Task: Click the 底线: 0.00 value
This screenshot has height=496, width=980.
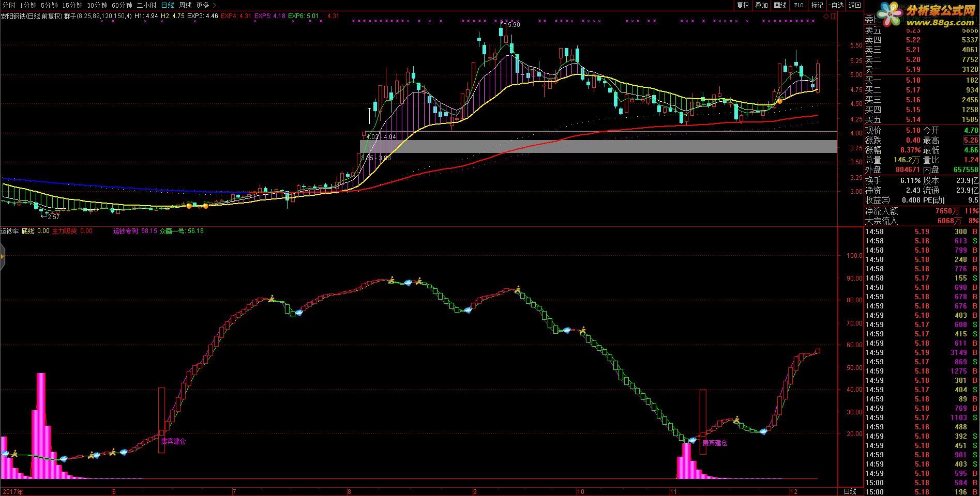Action: (x=36, y=231)
